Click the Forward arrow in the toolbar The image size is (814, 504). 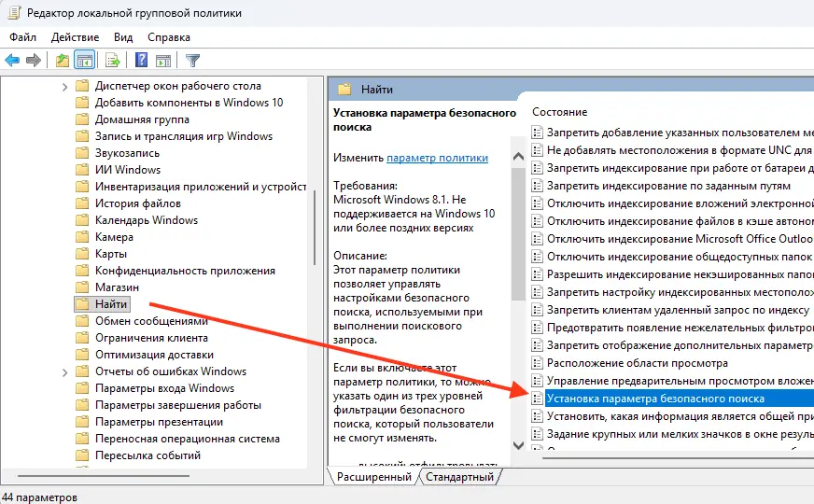[x=34, y=61]
